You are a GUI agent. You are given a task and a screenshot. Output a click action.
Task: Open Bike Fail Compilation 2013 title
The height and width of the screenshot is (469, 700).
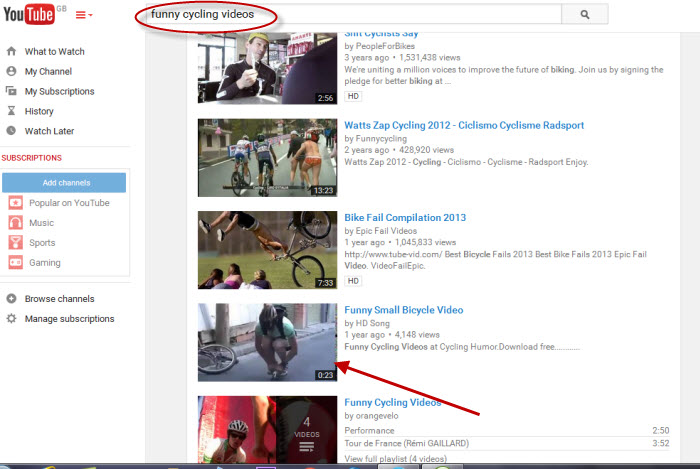pos(405,218)
